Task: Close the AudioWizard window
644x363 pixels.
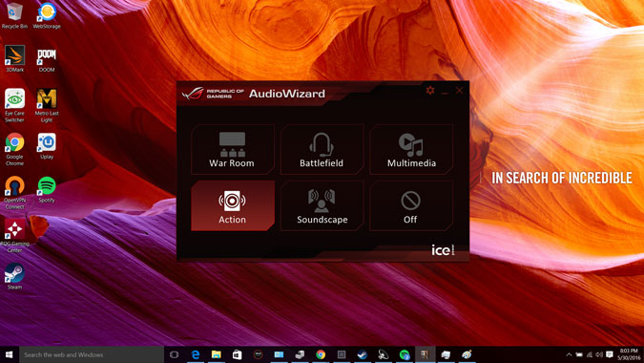Action: [459, 91]
